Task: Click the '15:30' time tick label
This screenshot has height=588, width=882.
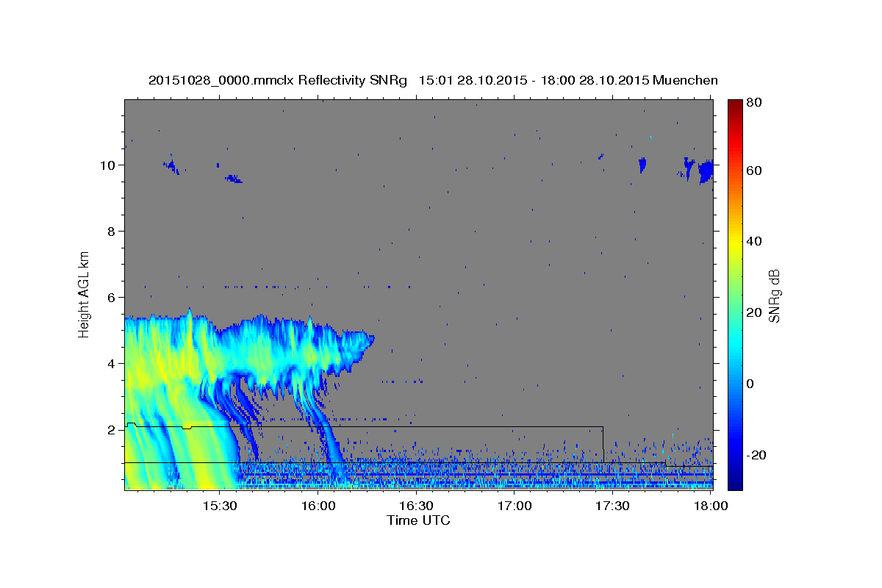Action: click(x=219, y=506)
